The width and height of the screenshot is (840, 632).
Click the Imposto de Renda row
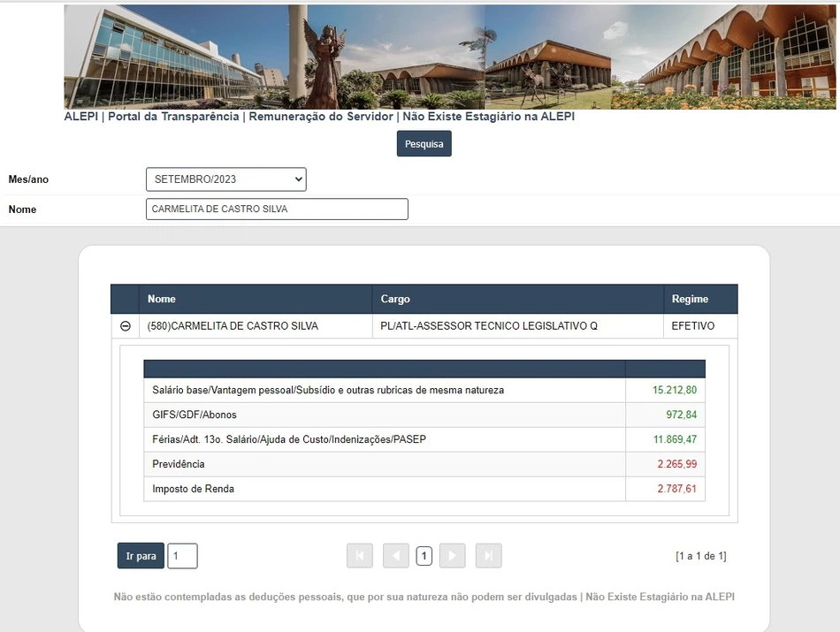tap(384, 489)
